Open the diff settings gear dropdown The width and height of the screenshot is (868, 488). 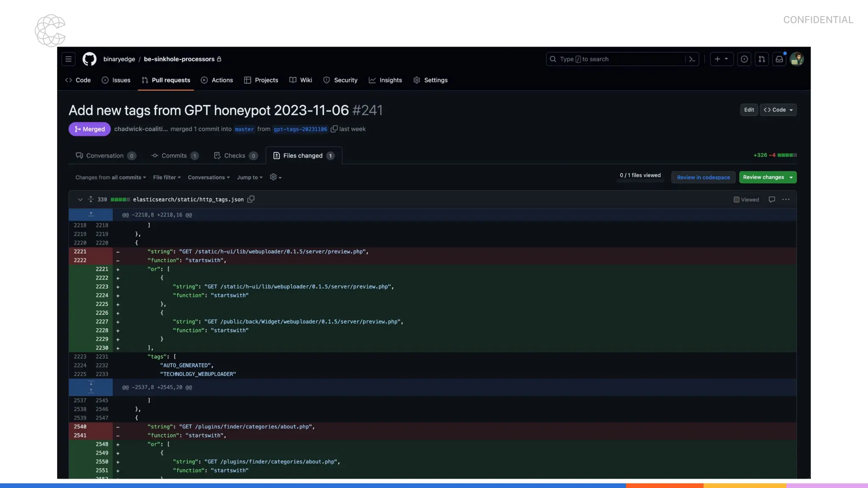click(x=275, y=177)
